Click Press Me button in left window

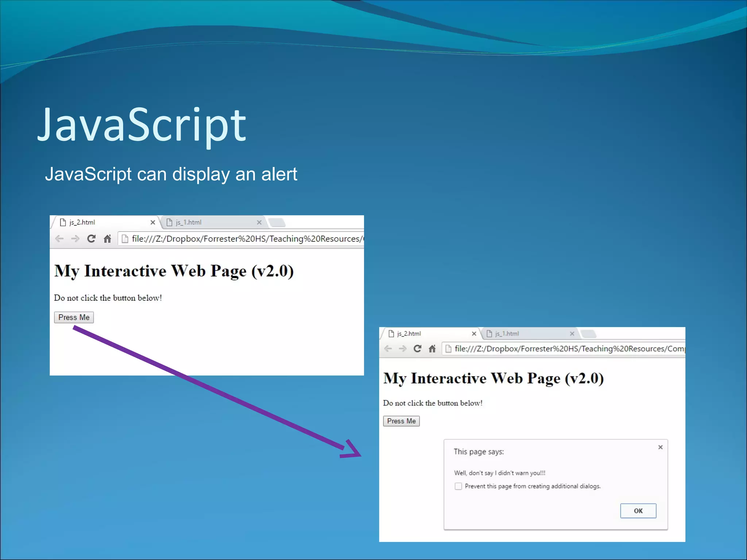pos(74,318)
